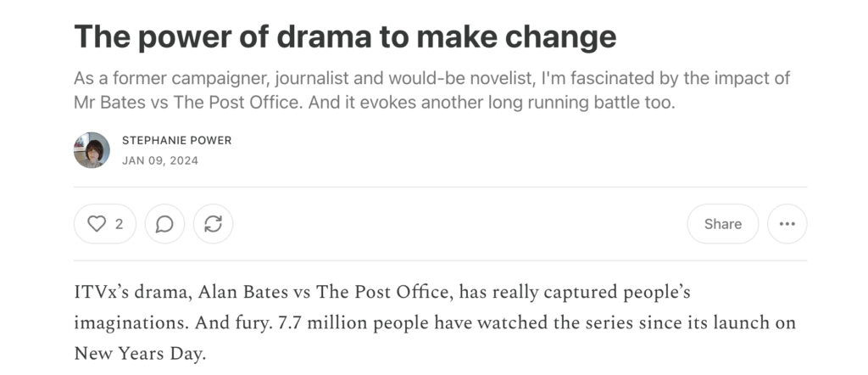Click "New Years Day" ending the paragraph
This screenshot has width=868, height=375.
[140, 354]
